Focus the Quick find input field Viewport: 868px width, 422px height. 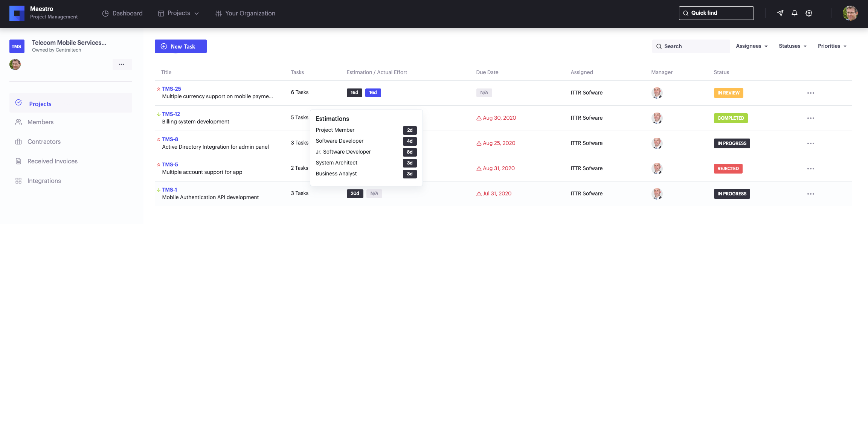point(716,13)
